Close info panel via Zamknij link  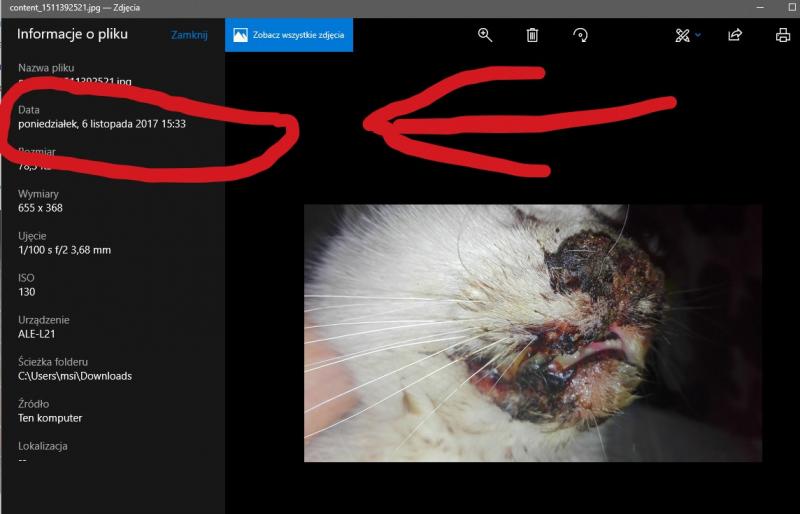(189, 35)
